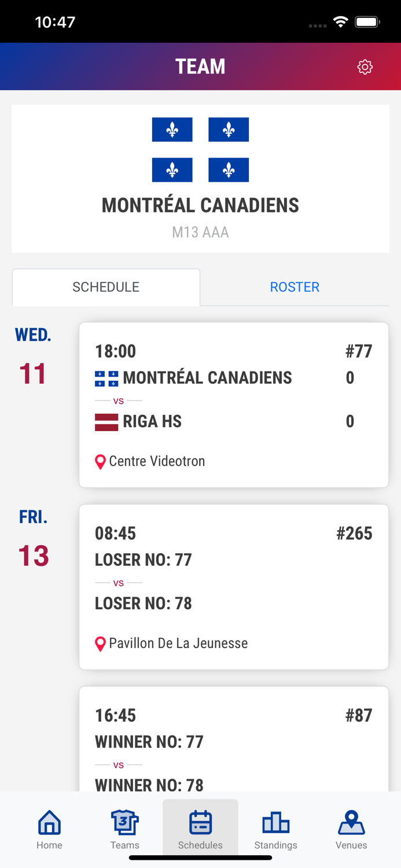Click the small Montréal Canadiens flag in game #77
Viewport: 401px width, 868px height.
106,378
